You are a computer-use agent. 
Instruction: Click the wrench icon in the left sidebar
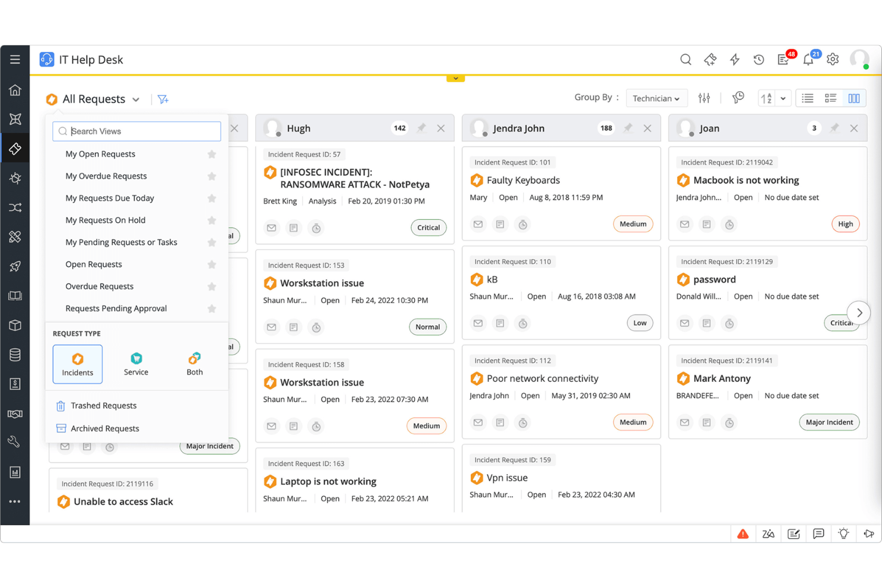point(15,441)
